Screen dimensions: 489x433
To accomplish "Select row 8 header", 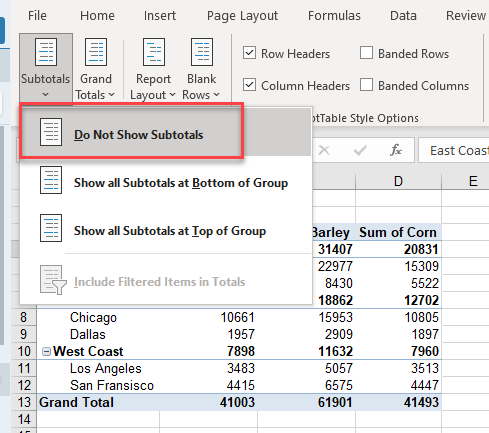I will (24, 317).
